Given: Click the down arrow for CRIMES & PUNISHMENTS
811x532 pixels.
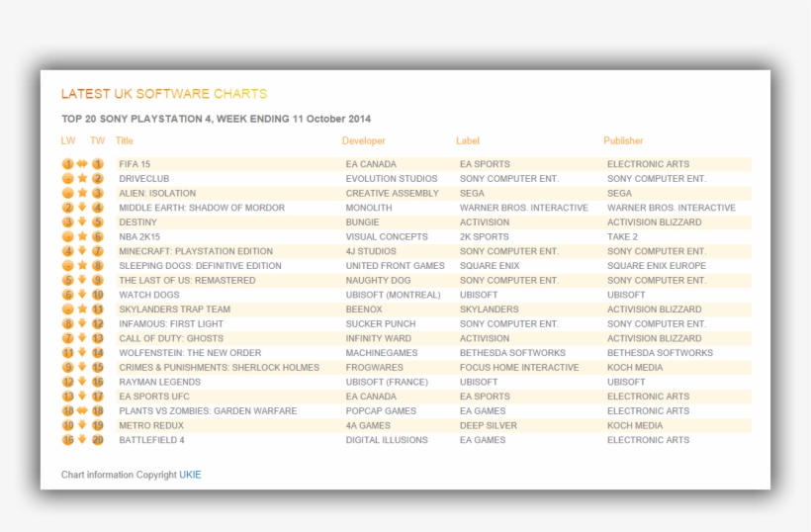Looking at the screenshot, I should click(x=82, y=367).
